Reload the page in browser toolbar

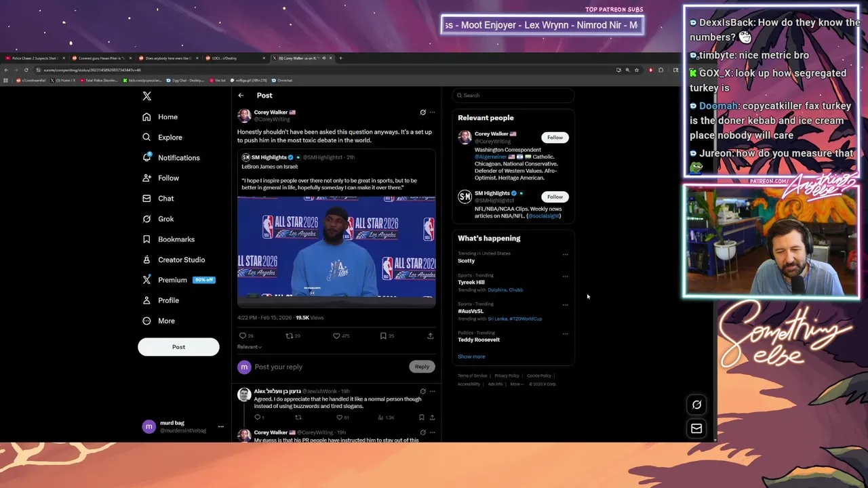pyautogui.click(x=26, y=70)
